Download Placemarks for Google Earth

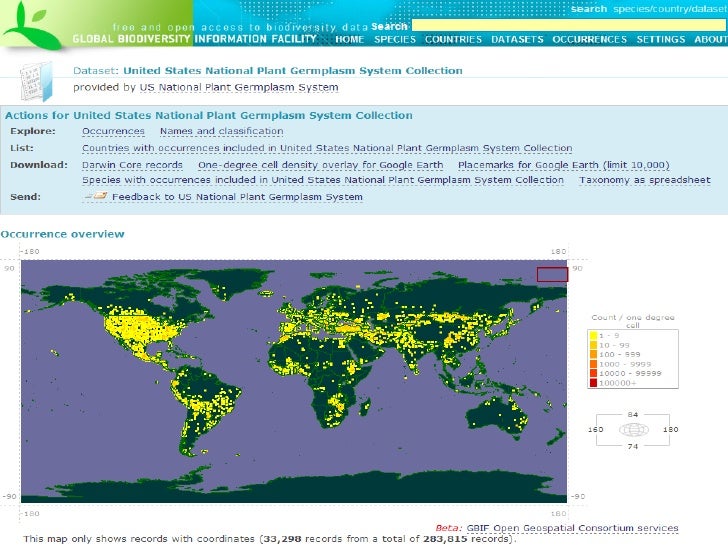[564, 165]
